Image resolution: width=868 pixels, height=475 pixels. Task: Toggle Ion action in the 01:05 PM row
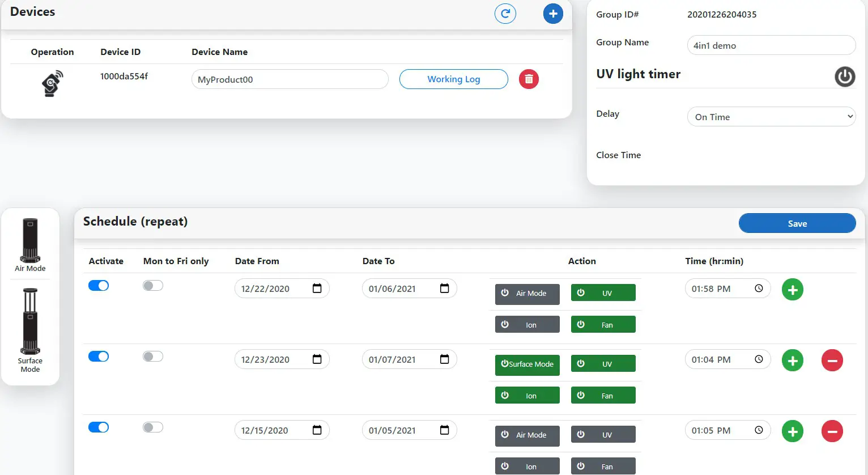click(x=527, y=466)
